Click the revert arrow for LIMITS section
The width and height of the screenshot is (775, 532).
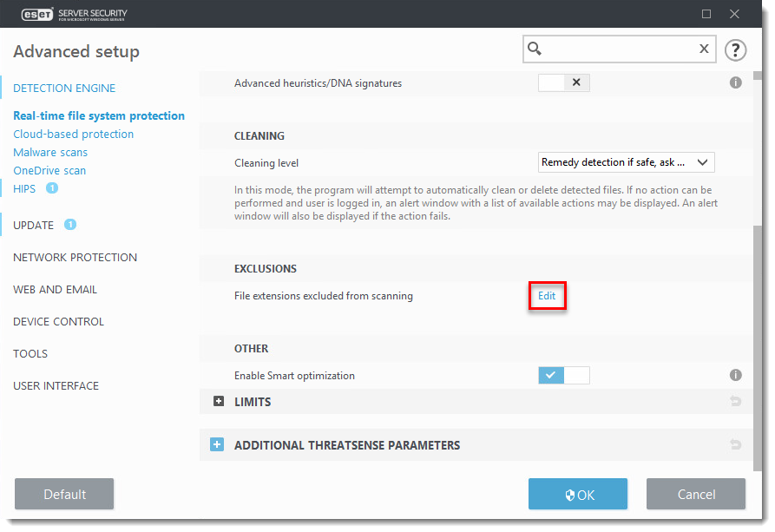pos(735,402)
